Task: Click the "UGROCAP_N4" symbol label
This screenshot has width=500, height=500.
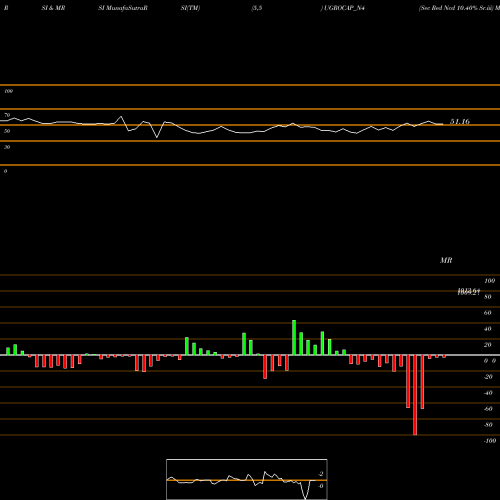Action: click(x=344, y=8)
